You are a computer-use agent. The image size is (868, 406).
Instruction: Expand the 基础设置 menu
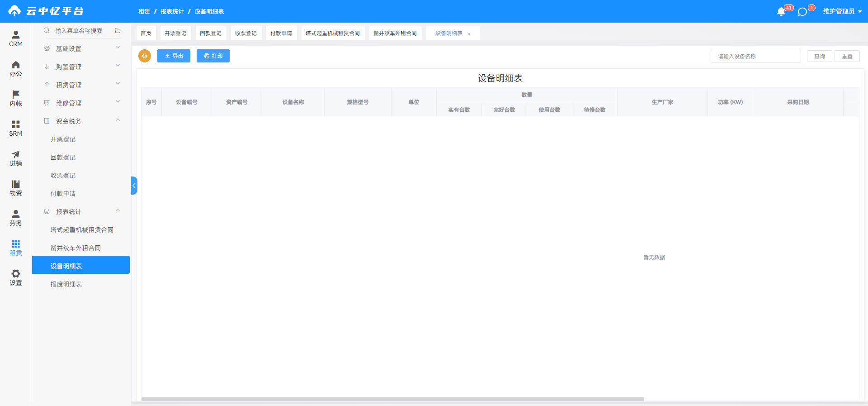(81, 48)
